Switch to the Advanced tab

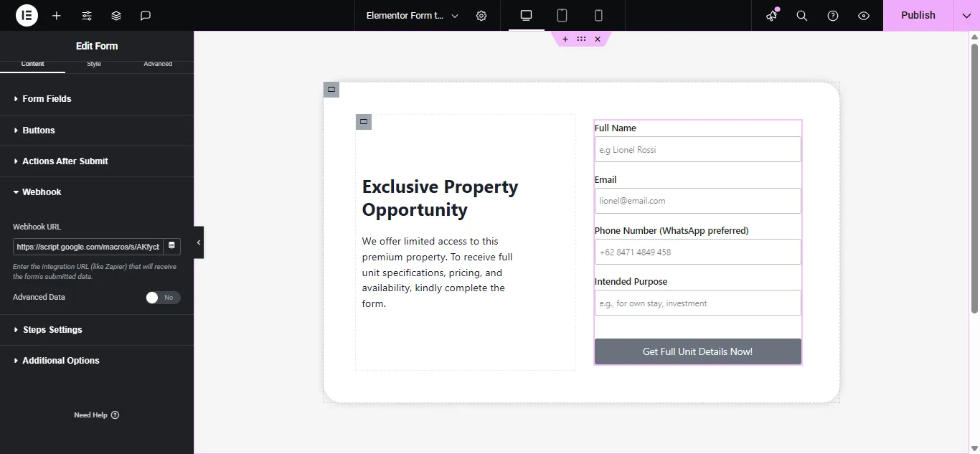[x=158, y=64]
